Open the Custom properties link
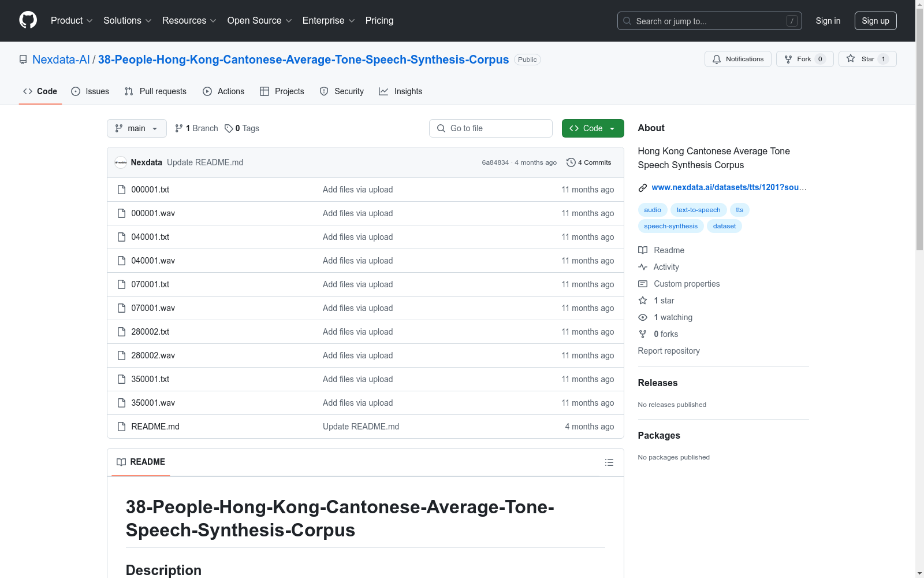Image resolution: width=924 pixels, height=578 pixels. (687, 284)
